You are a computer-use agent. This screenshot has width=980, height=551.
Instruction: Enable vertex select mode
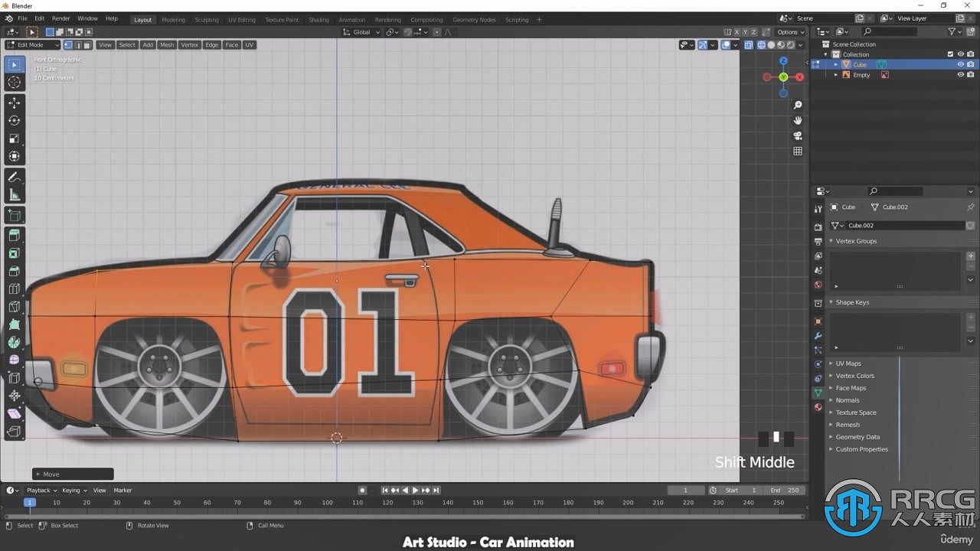tap(68, 45)
